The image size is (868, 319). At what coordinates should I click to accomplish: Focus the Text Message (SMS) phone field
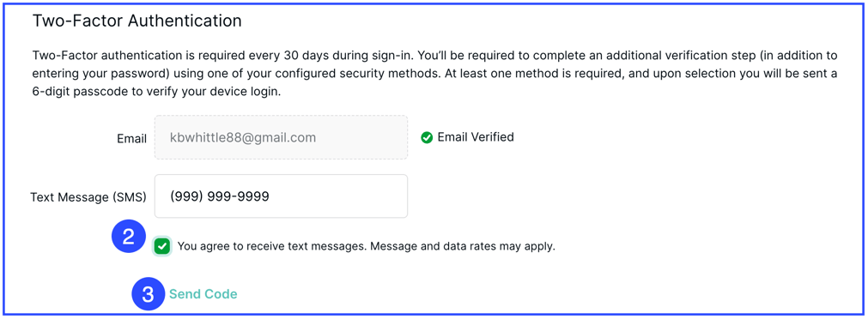(x=282, y=196)
